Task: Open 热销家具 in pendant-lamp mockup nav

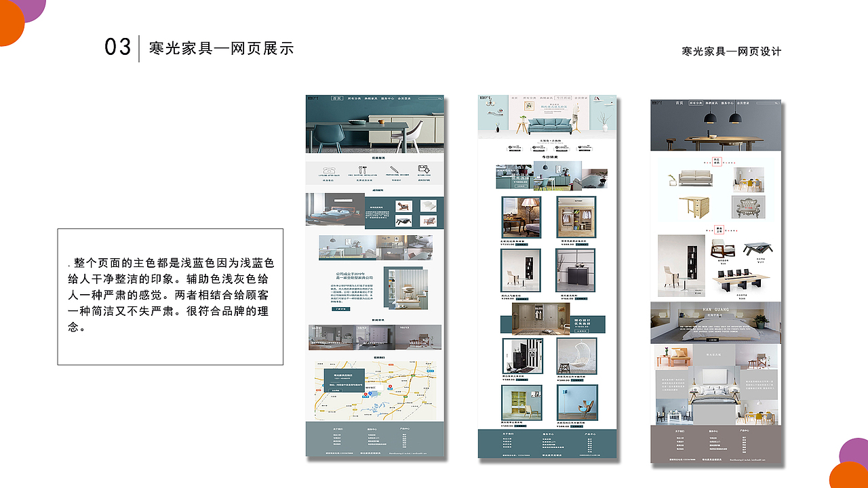Action: pos(711,103)
